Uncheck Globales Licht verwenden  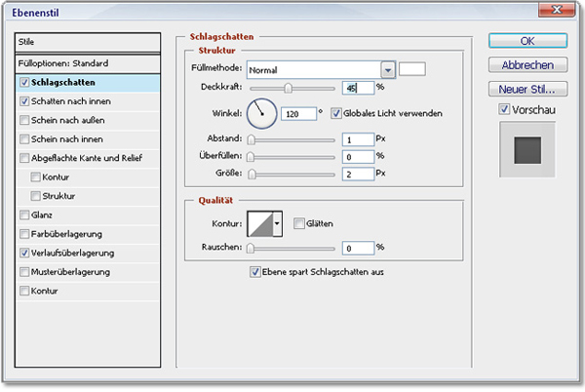coord(337,113)
